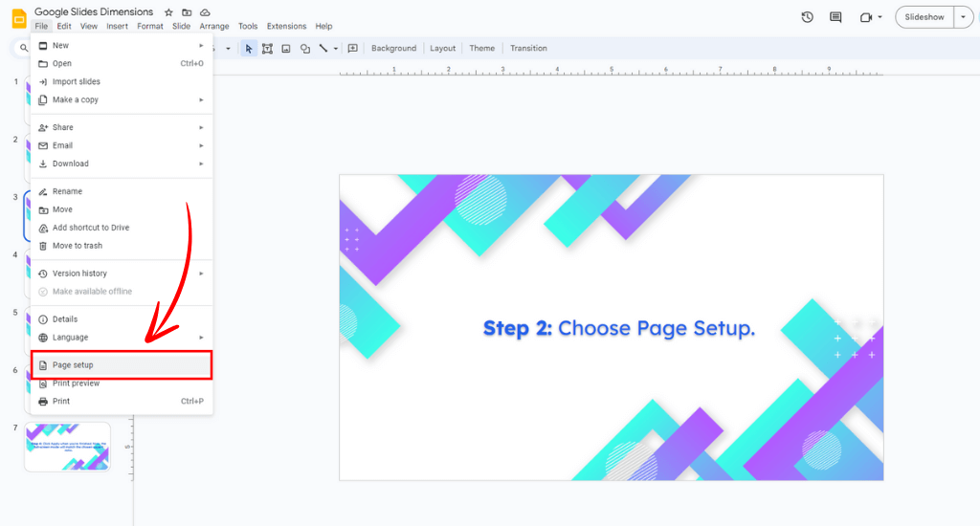Click the Slideshow button
The width and height of the screenshot is (980, 526).
click(x=924, y=17)
